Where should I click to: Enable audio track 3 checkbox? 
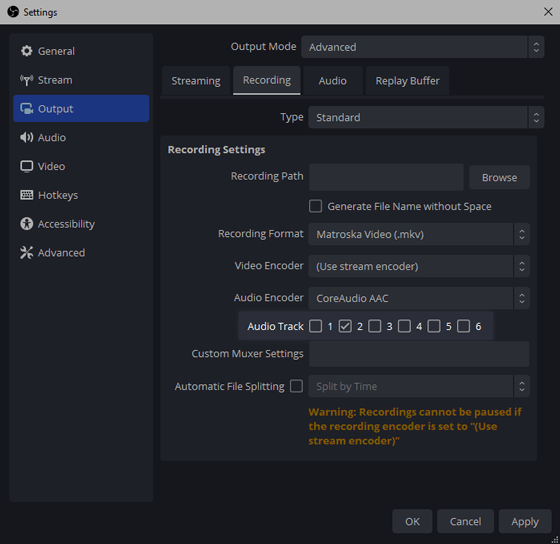375,326
